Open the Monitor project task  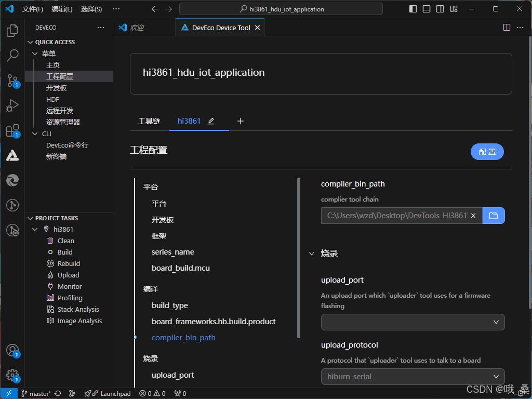(70, 286)
